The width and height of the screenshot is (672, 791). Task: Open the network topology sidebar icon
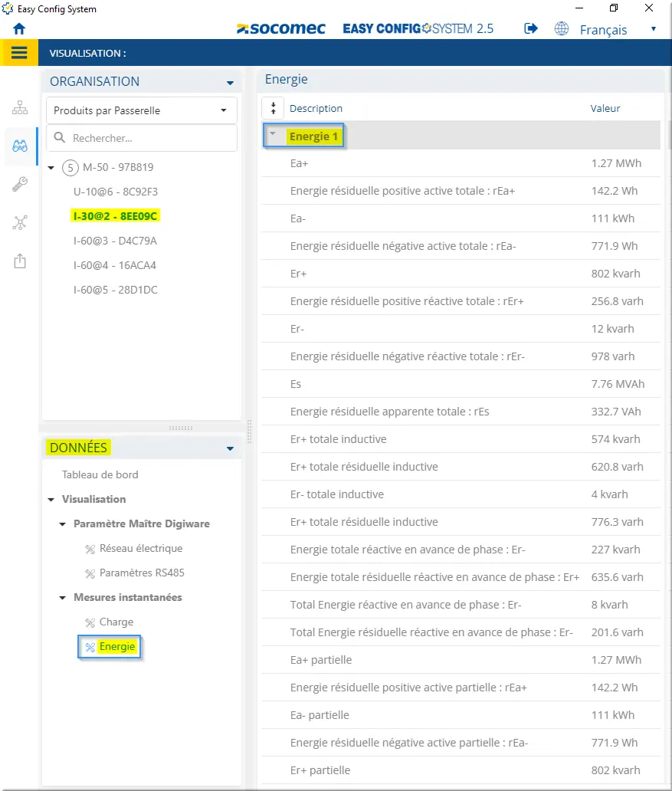click(20, 107)
